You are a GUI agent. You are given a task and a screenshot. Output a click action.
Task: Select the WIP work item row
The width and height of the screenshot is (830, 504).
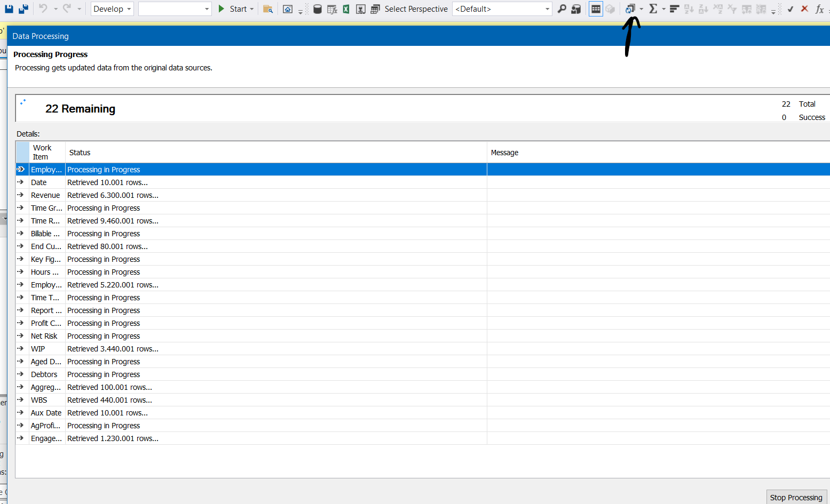(x=423, y=349)
